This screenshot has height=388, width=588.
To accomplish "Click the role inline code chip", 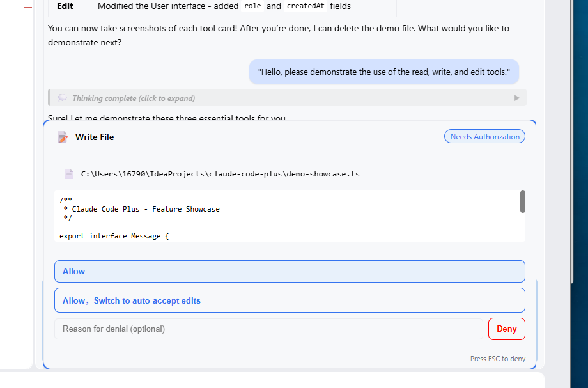I will [x=252, y=6].
